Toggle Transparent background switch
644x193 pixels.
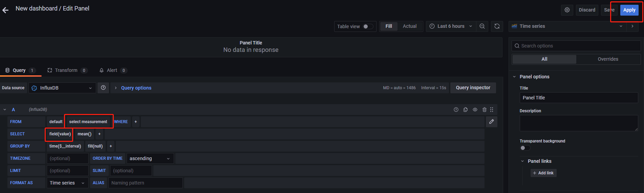point(525,148)
